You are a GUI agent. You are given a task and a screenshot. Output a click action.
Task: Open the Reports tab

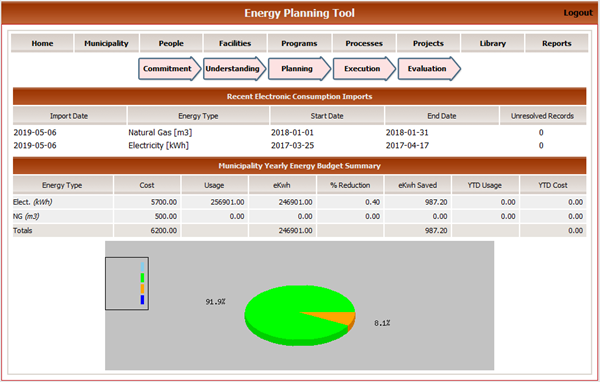[557, 43]
